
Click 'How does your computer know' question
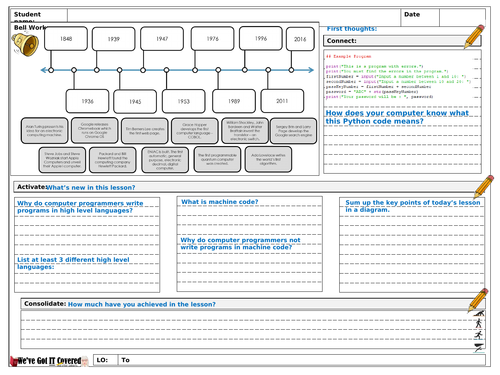coord(397,117)
